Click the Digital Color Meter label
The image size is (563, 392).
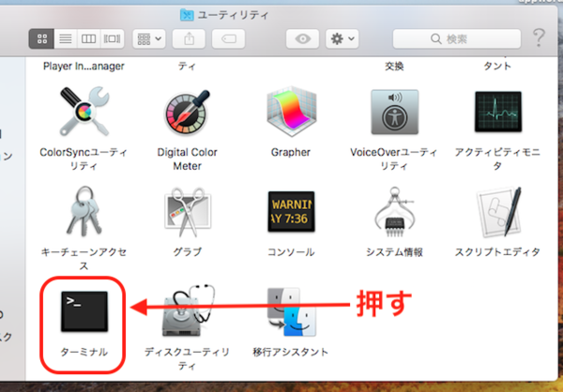[x=187, y=159]
